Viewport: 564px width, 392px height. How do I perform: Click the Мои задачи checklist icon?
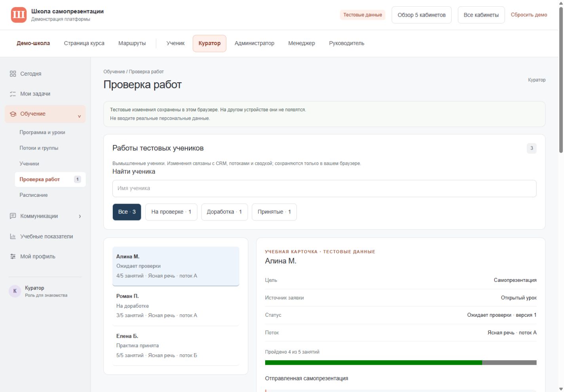point(13,94)
